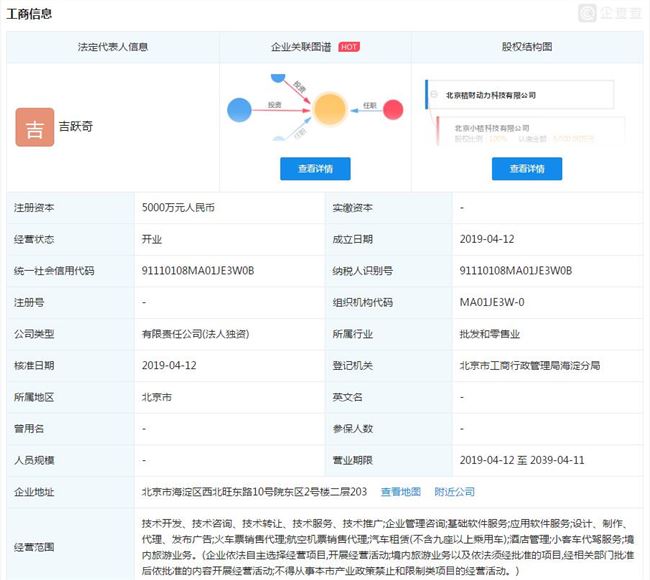The height and width of the screenshot is (580, 650).
Task: Click the 公司类型 label cell
Action: pyautogui.click(x=70, y=334)
